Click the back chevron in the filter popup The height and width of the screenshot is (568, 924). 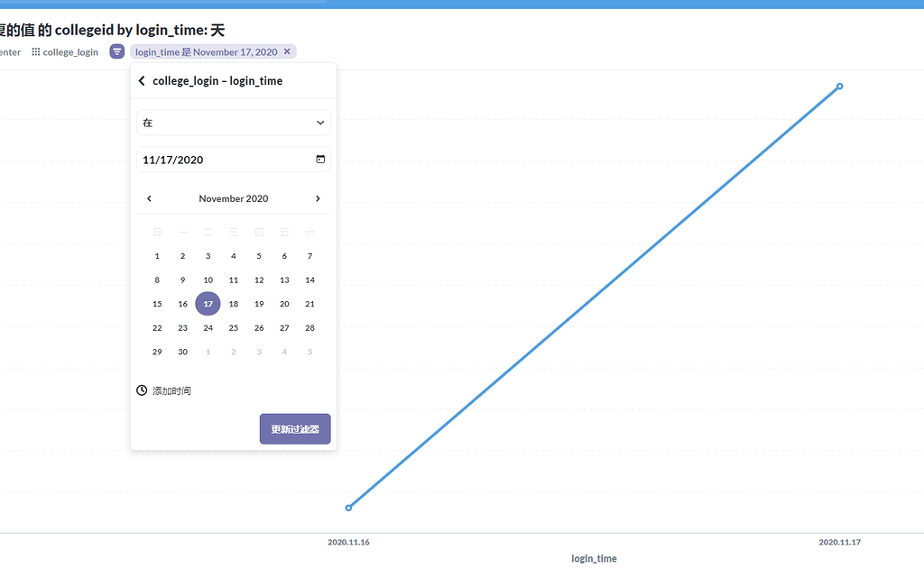pyautogui.click(x=142, y=80)
